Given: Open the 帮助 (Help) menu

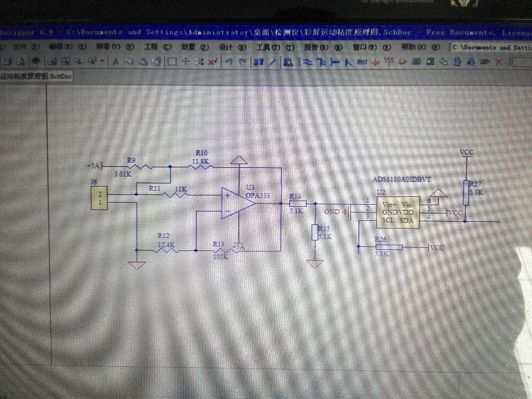Looking at the screenshot, I should pos(421,47).
